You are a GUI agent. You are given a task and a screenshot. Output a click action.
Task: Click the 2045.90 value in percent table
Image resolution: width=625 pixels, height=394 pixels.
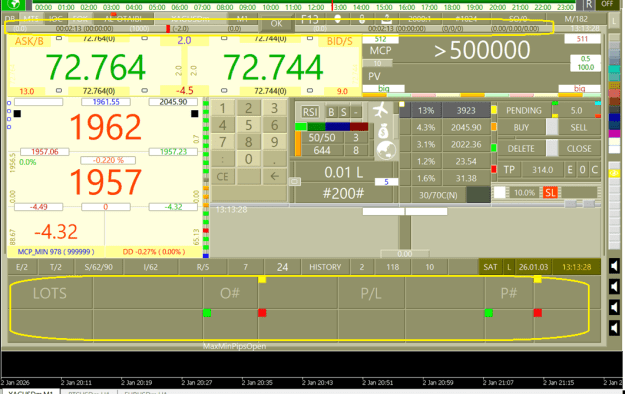click(466, 128)
